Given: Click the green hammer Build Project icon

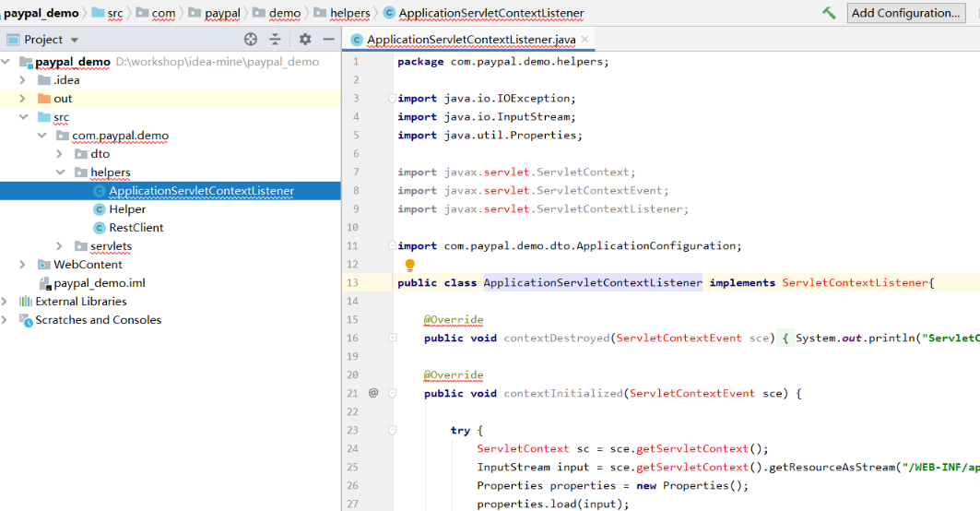Looking at the screenshot, I should tap(829, 13).
